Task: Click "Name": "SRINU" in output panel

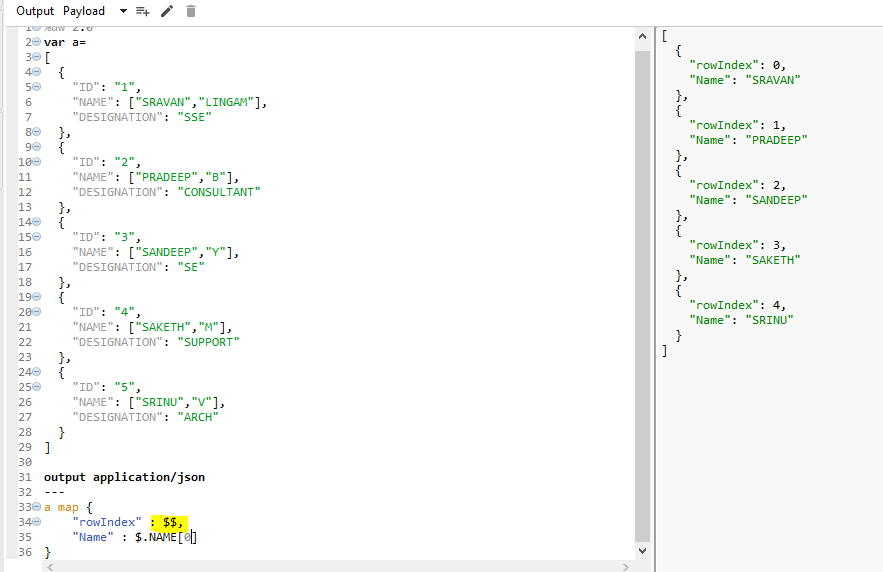Action: coord(741,320)
